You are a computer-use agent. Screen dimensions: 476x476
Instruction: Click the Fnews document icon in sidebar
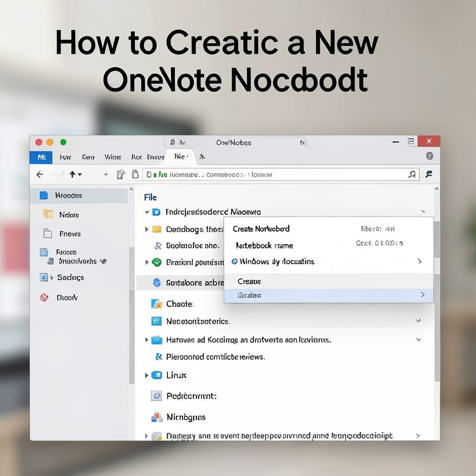click(x=47, y=233)
